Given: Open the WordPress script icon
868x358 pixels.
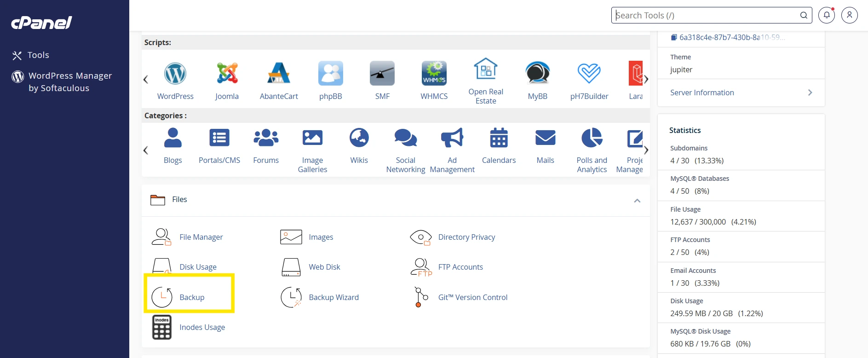Looking at the screenshot, I should tap(175, 73).
